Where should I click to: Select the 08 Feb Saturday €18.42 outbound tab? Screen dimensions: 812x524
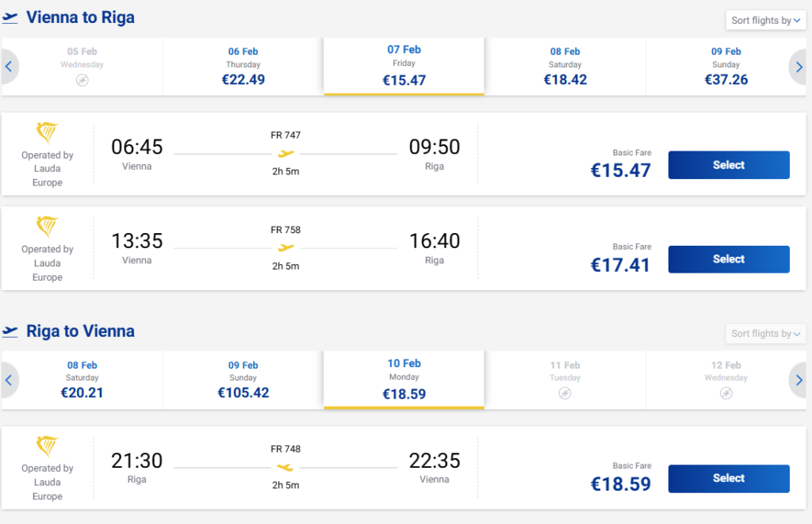(x=565, y=67)
